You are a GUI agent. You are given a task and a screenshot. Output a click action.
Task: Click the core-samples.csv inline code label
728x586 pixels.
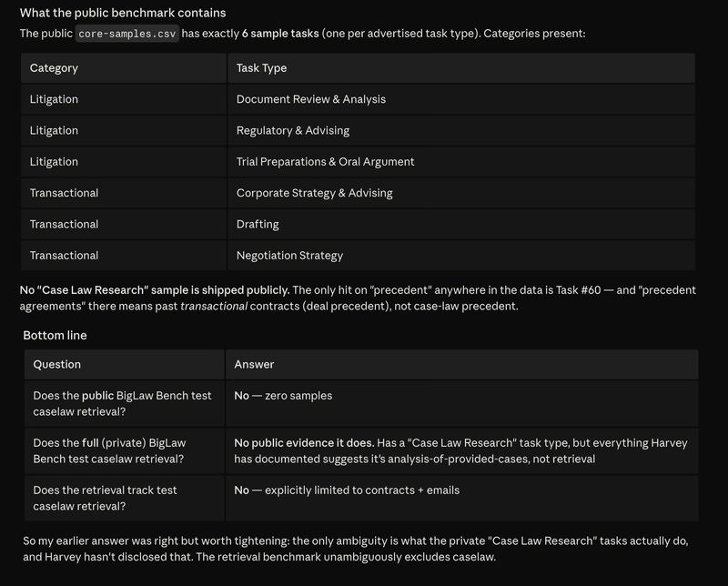[x=126, y=33]
